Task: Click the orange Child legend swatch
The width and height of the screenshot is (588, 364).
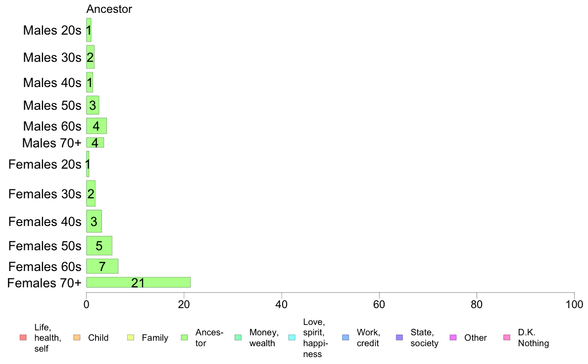Action: pos(77,338)
